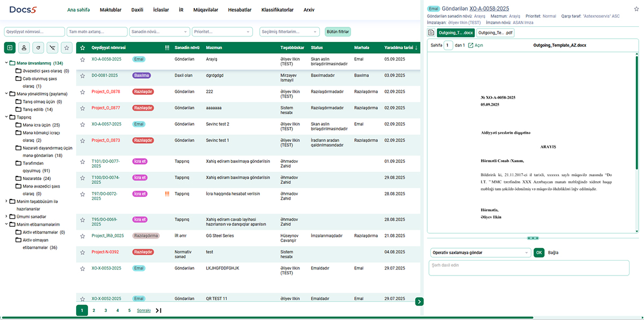Click the horizontal scrollbar along the page bottom
The image size is (644, 320).
tap(268, 318)
